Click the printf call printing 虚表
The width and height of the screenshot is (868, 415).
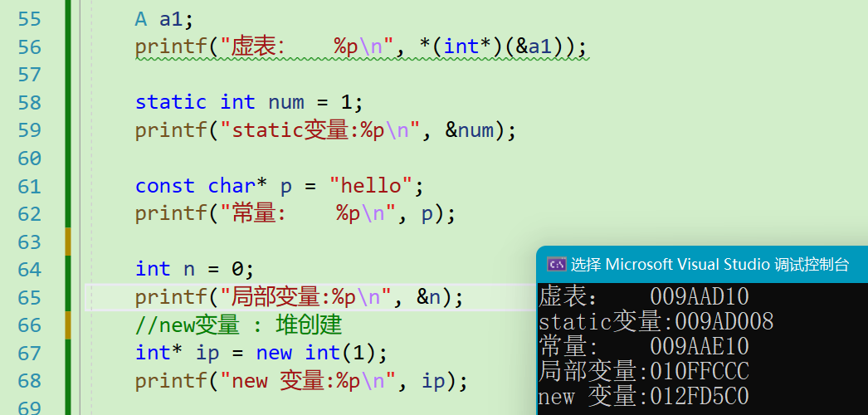361,47
